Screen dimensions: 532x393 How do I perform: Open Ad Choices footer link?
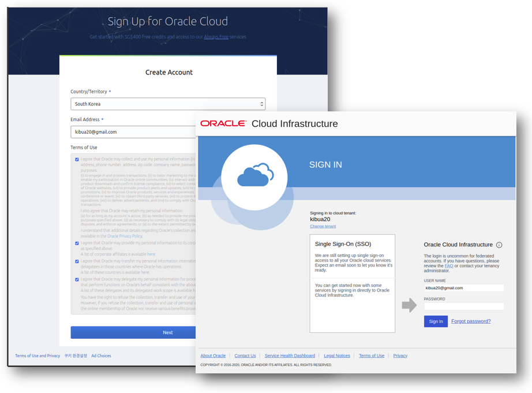101,355
